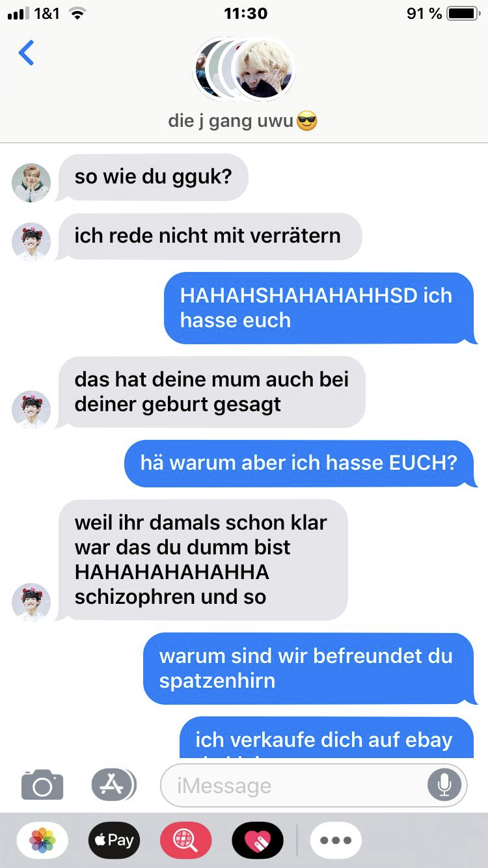Select the 'hä warum aber ich hasse EUCH?' message
This screenshot has width=488, height=868.
(300, 463)
